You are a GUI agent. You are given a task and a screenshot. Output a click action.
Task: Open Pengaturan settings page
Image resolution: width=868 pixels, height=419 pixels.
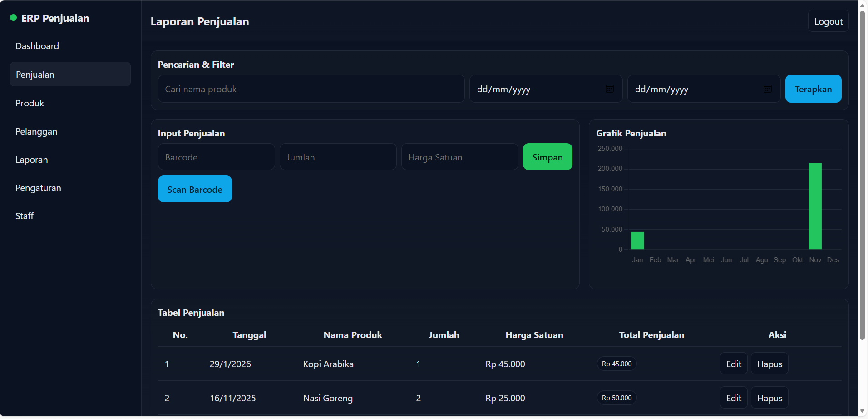point(38,188)
